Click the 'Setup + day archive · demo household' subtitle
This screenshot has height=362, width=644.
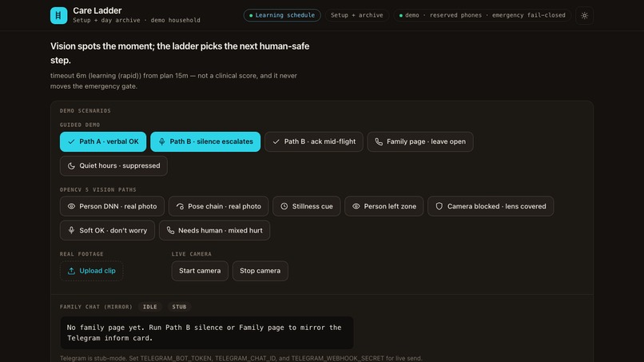tap(137, 20)
